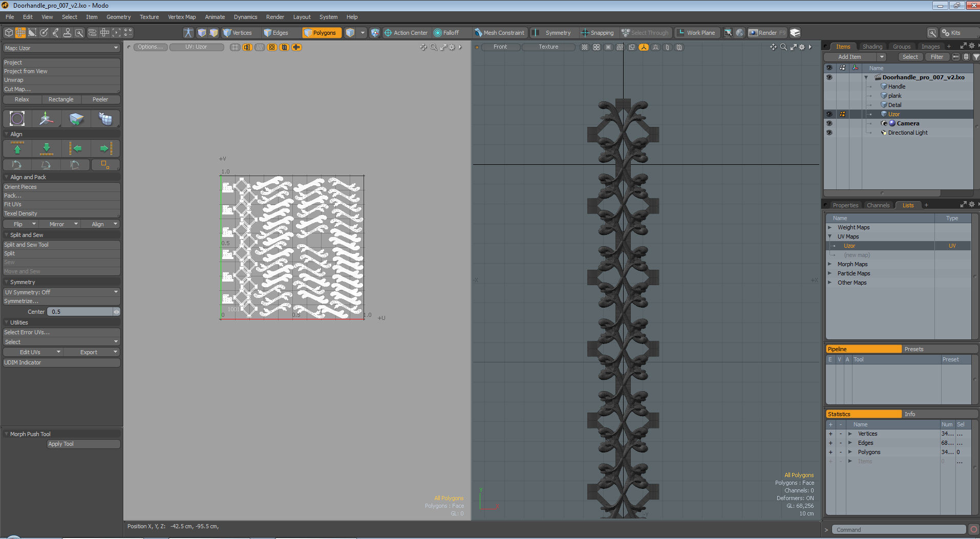Open the 3D viewport gear settings icon
Image resolution: width=980 pixels, height=539 pixels.
tap(802, 47)
